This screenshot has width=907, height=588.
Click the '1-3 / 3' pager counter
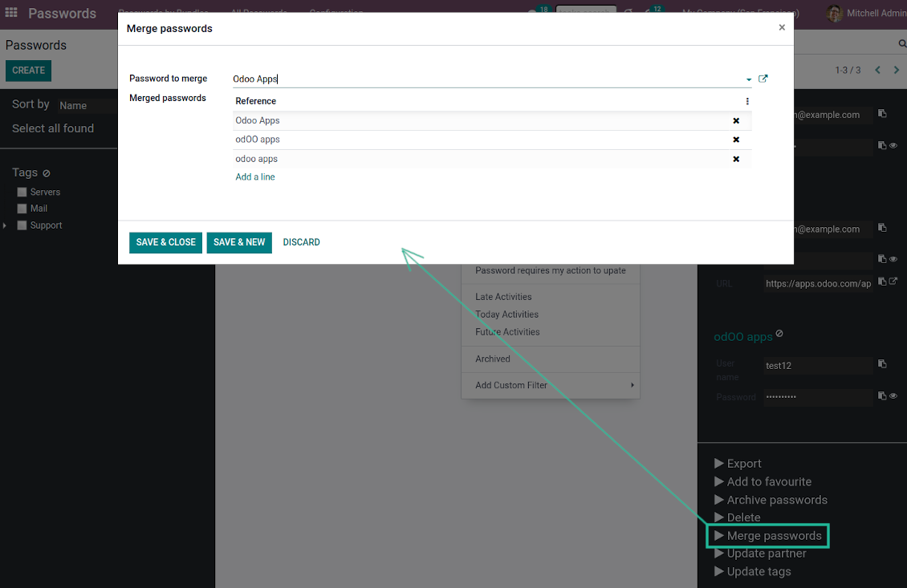pyautogui.click(x=848, y=70)
